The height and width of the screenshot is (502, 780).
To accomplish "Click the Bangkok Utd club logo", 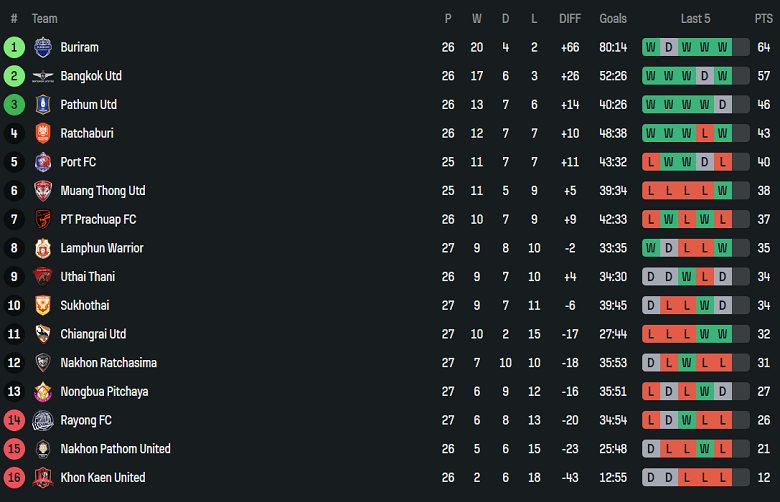I will point(42,76).
